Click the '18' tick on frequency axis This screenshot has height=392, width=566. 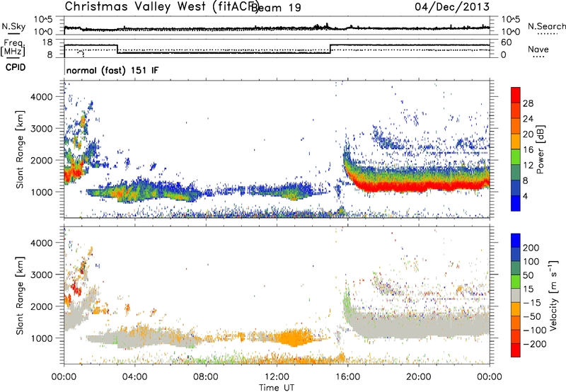tap(47, 42)
